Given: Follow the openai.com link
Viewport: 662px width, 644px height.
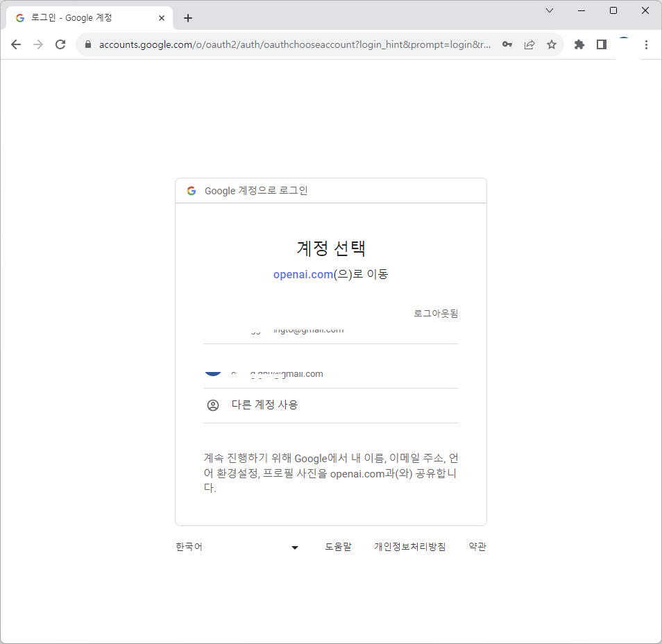Looking at the screenshot, I should (x=303, y=275).
